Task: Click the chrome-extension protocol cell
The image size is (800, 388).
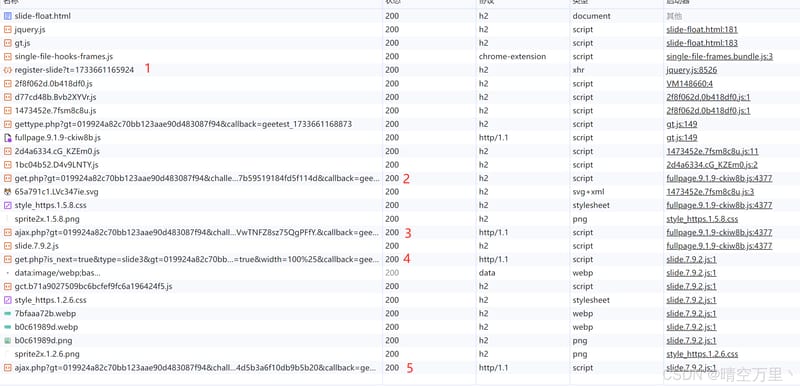Action: click(512, 57)
